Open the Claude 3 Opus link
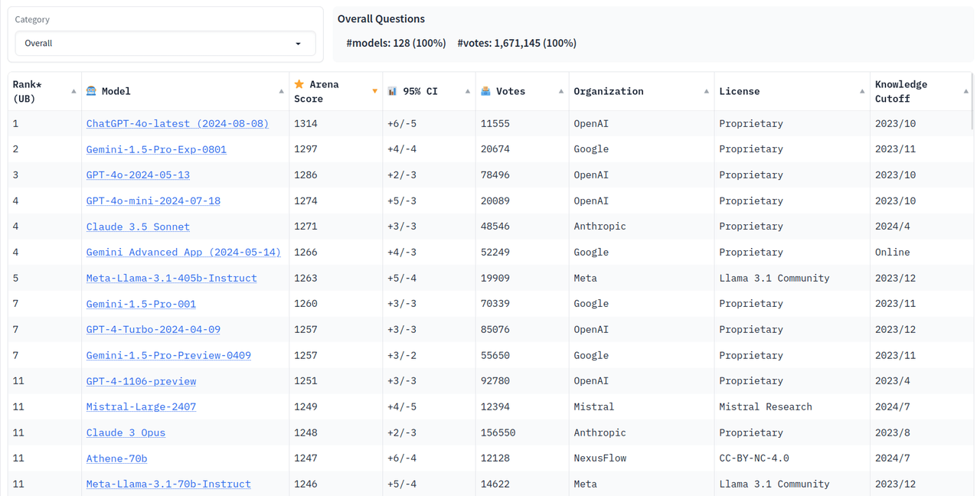This screenshot has width=980, height=496. point(126,432)
